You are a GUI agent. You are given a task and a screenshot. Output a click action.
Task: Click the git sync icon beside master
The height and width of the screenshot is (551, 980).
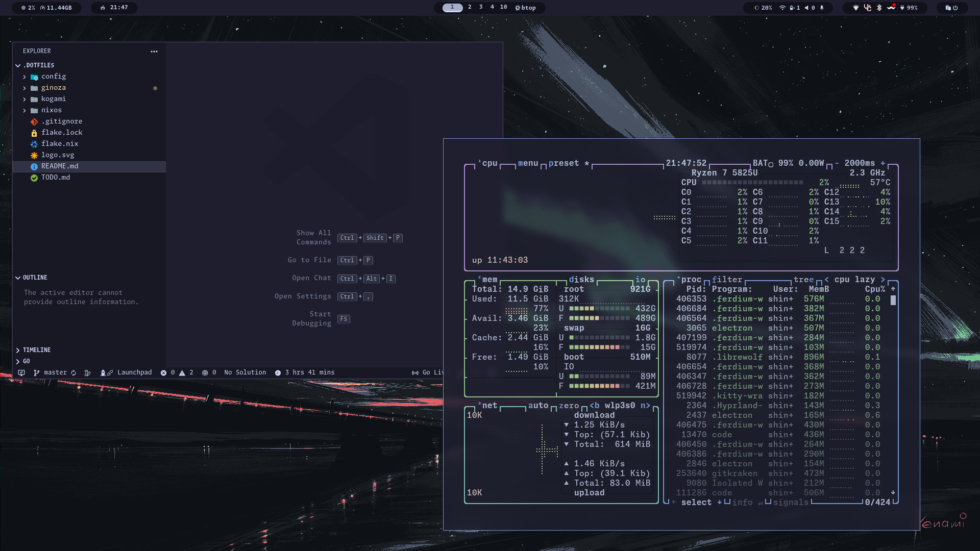point(73,372)
